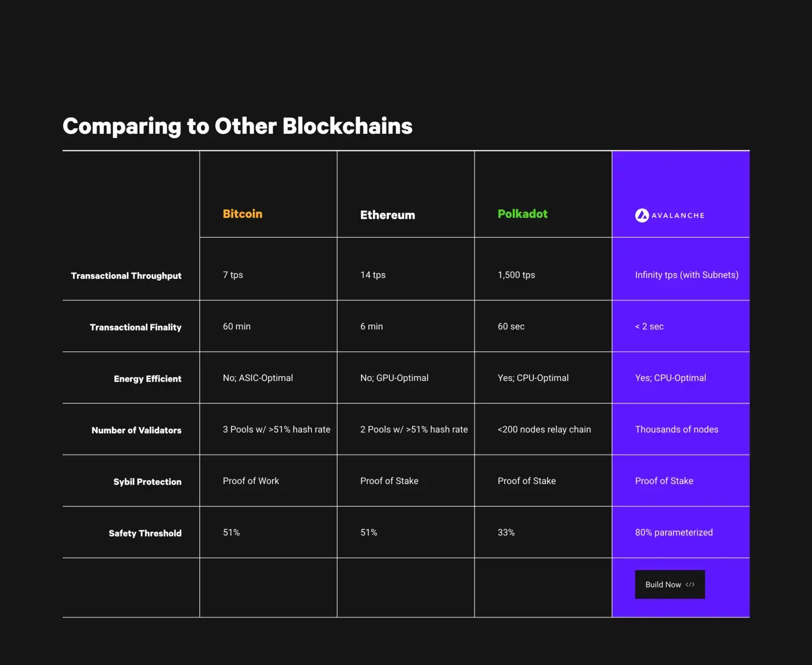Click the Safety Threshold row label
Image resolution: width=812 pixels, height=665 pixels.
click(145, 533)
